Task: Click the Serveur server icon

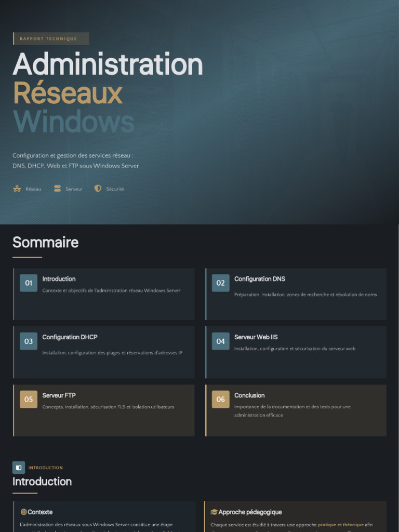Action: coord(57,189)
